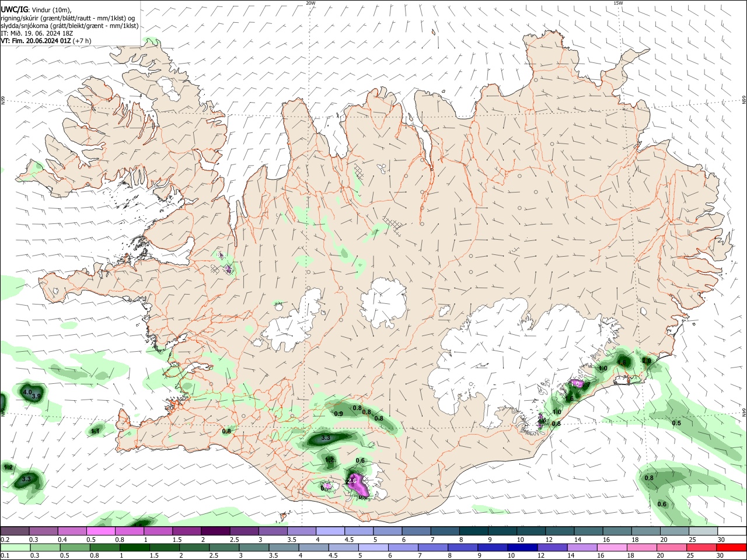Click the "2.6" value on the pink snow patch

(x=351, y=481)
